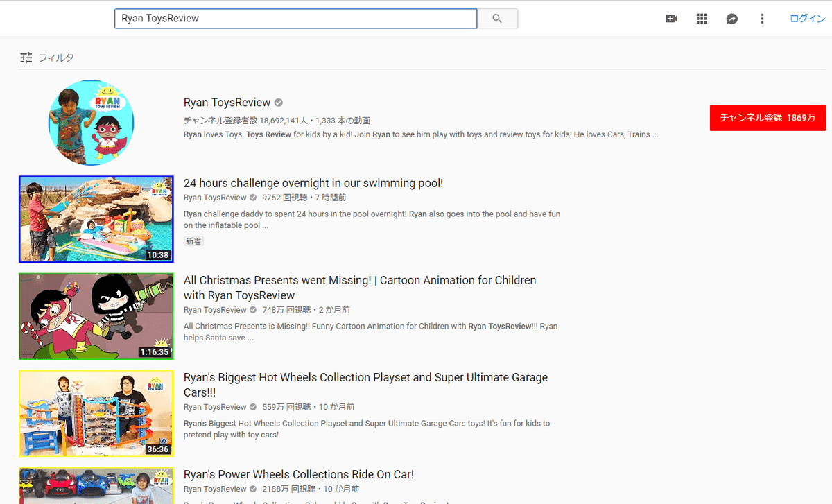
Task: Click the フィルタ filter icon
Action: (x=26, y=58)
